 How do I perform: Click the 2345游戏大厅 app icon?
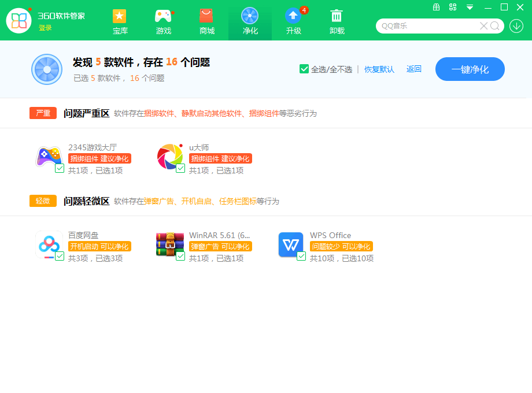49,157
